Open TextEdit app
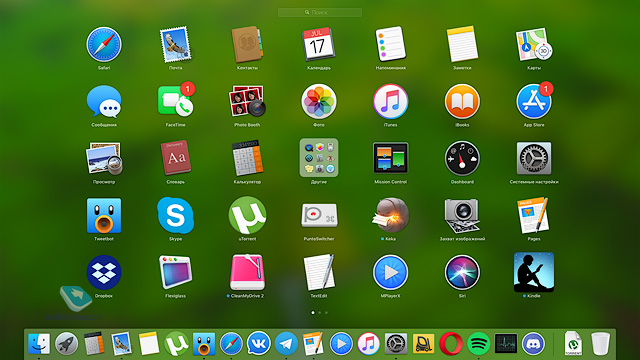The image size is (640, 360). click(x=319, y=272)
